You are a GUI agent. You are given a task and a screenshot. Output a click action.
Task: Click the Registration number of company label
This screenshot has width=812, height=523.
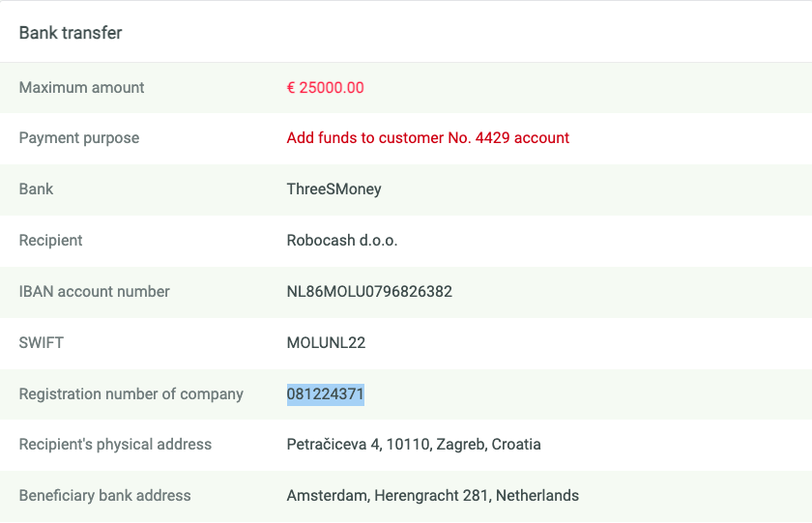[130, 394]
